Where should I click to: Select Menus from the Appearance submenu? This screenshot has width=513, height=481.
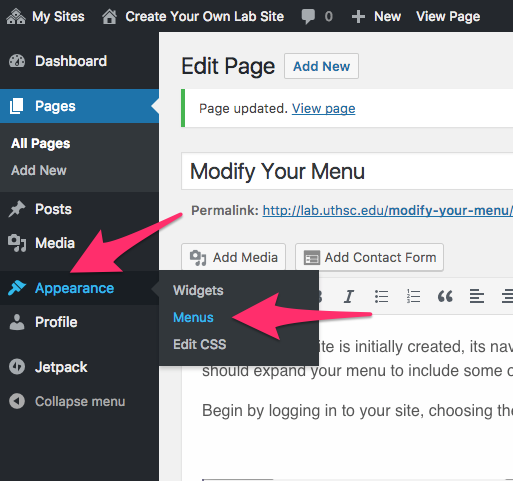point(193,317)
